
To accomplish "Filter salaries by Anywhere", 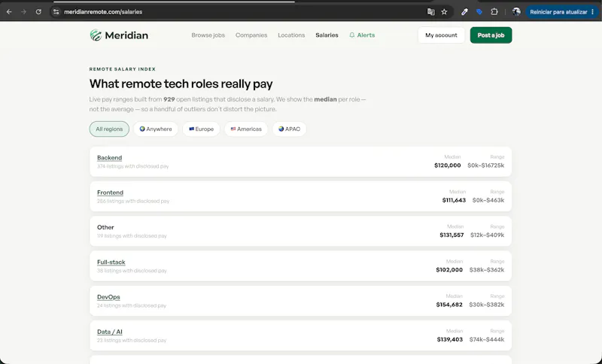I will tap(156, 129).
